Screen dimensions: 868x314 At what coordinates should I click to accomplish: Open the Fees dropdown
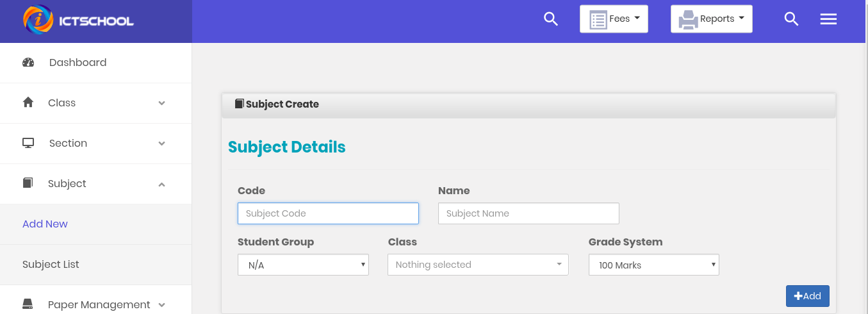(614, 19)
